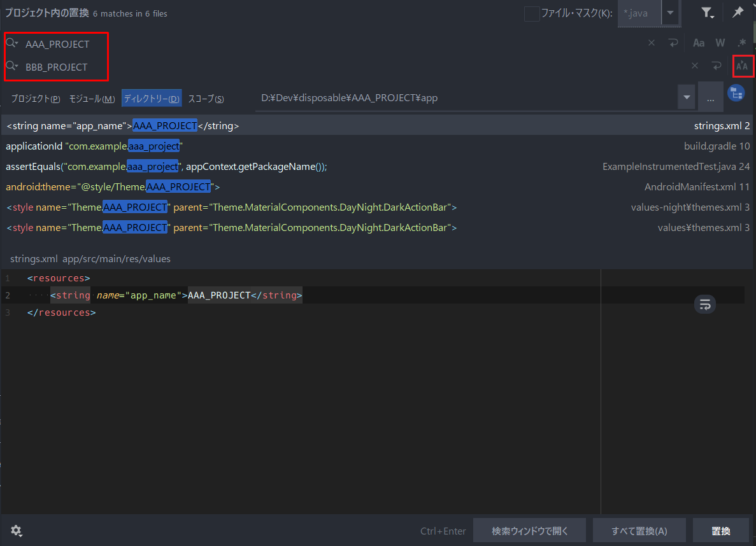Toggle recursive directory search icon
Screen dimensions: 756x546
(x=736, y=93)
